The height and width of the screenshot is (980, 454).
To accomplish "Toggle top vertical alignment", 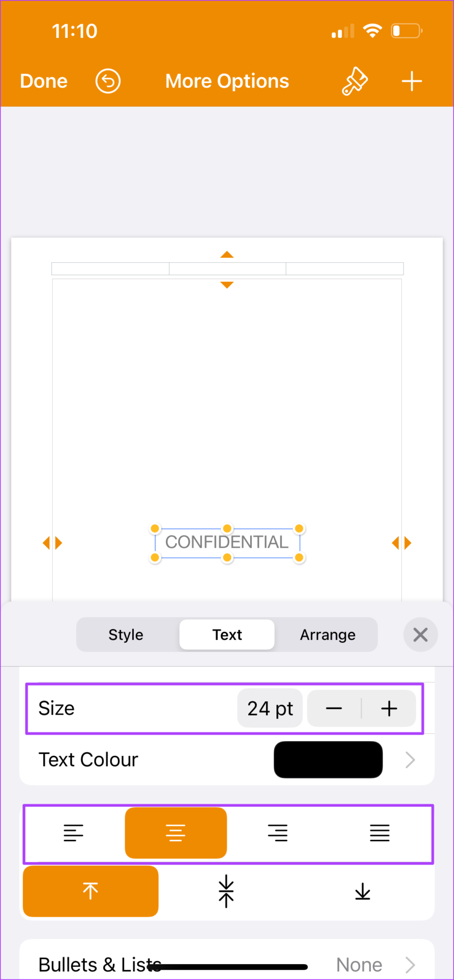I will [x=90, y=891].
